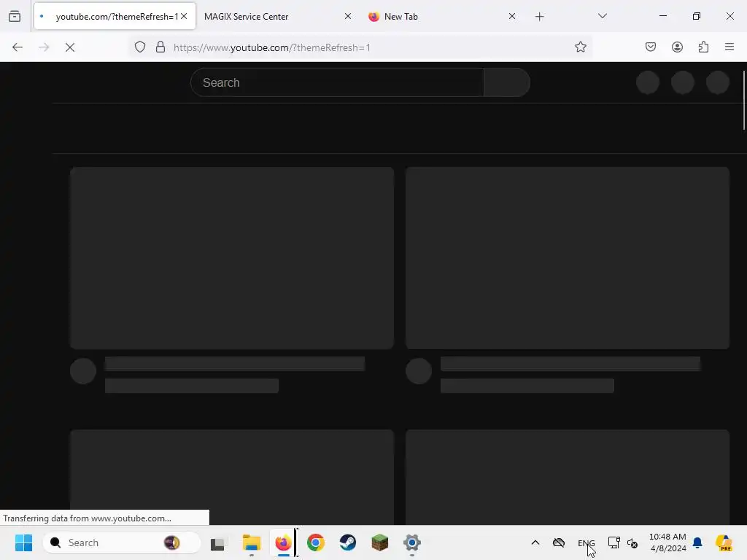This screenshot has height=560, width=747.
Task: Open File Explorer from taskbar
Action: (252, 542)
